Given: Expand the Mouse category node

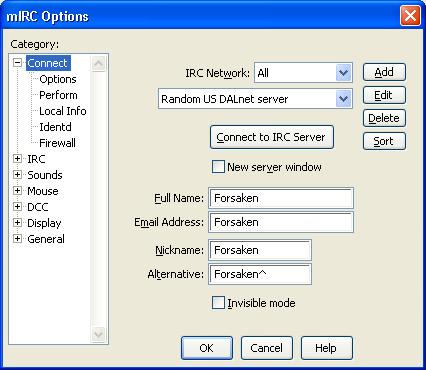Looking at the screenshot, I should [17, 191].
